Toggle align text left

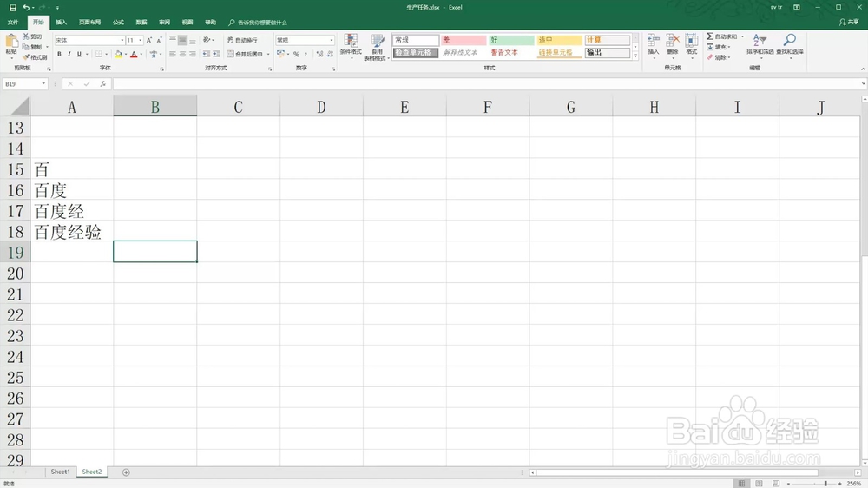[173, 55]
